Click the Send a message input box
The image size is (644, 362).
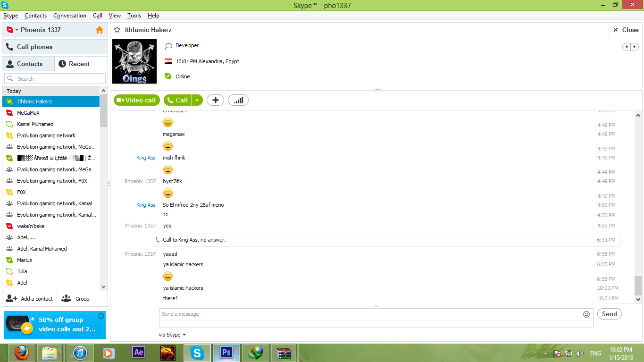coord(376,318)
